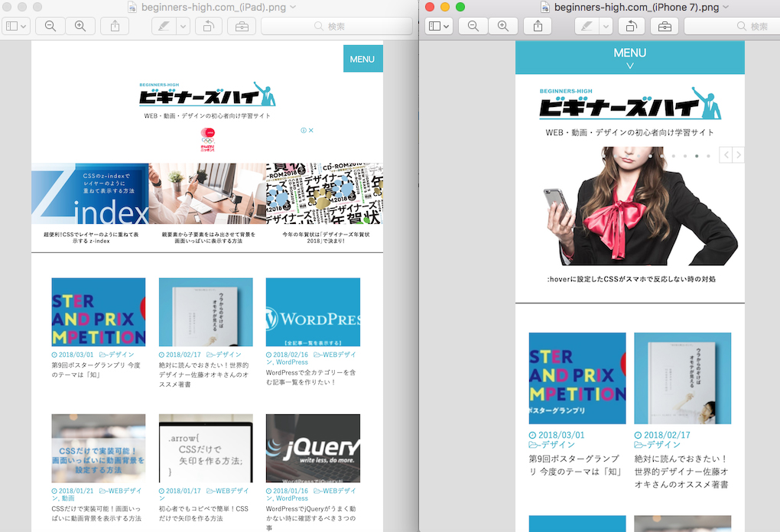Open the Share menu in the iPad.png window
This screenshot has width=780, height=532.
pyautogui.click(x=115, y=26)
